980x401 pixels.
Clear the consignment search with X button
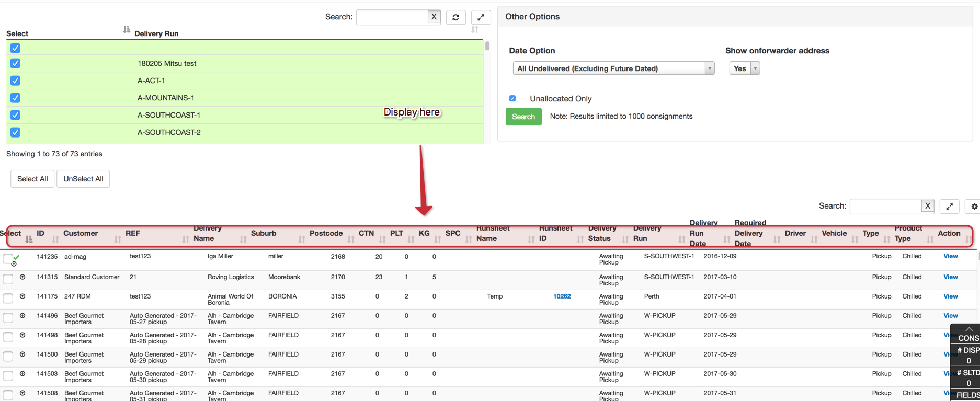pyautogui.click(x=927, y=206)
